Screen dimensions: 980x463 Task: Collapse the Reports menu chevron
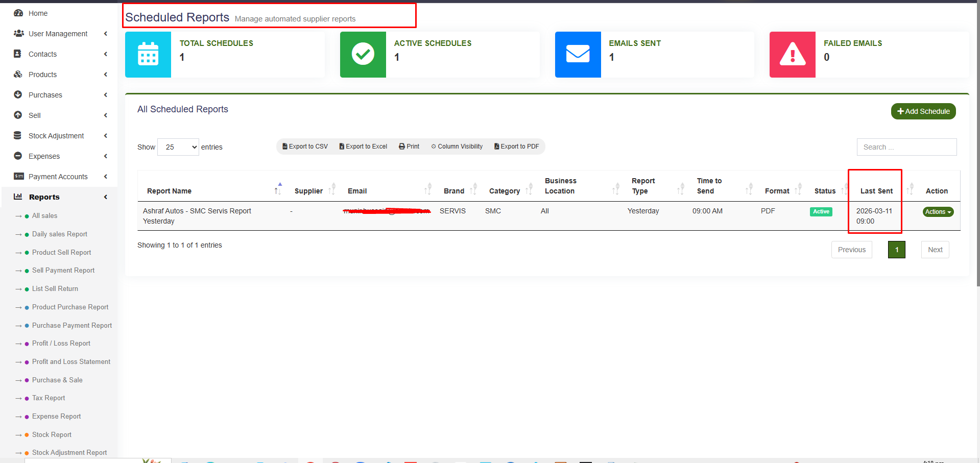point(105,197)
